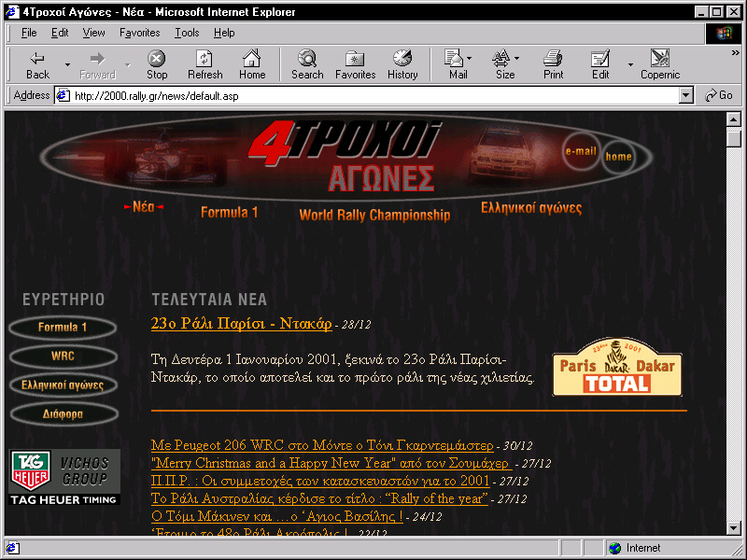Show more toolbar buttons chevron
747x560 pixels.
tap(736, 53)
